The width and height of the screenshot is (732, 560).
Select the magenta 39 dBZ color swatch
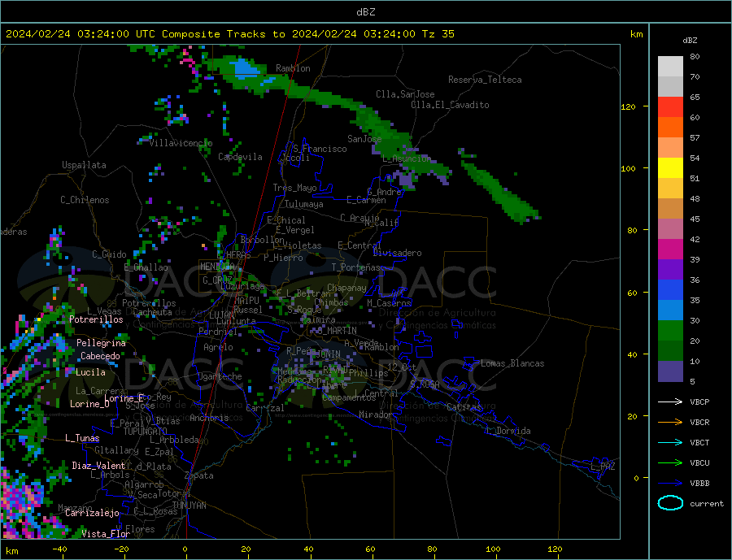(670, 250)
